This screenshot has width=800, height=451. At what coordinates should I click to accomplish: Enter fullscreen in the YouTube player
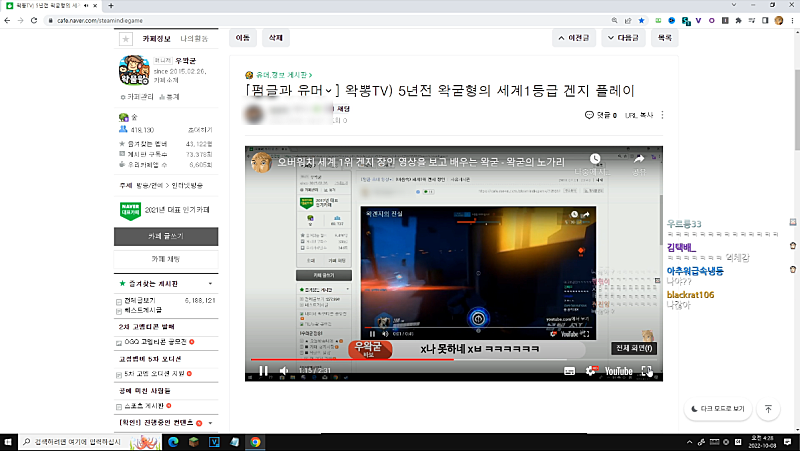647,371
